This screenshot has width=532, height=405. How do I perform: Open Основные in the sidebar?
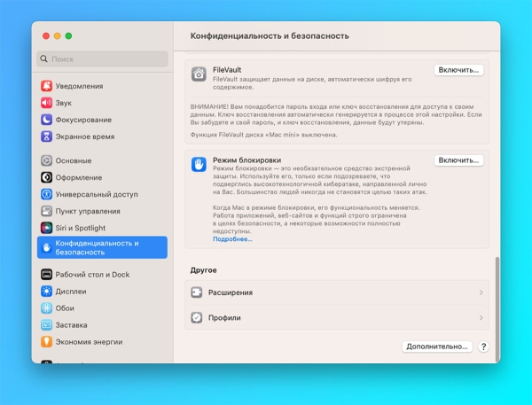[x=73, y=160]
